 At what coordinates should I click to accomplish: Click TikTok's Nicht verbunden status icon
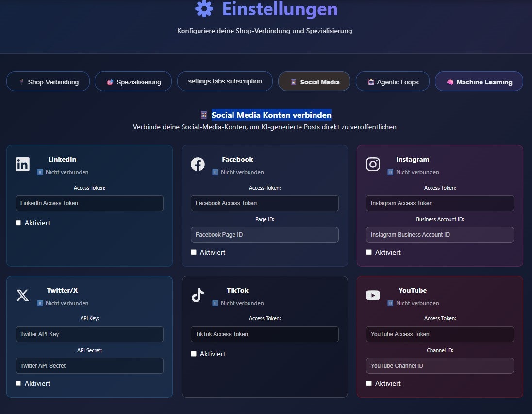tap(215, 303)
